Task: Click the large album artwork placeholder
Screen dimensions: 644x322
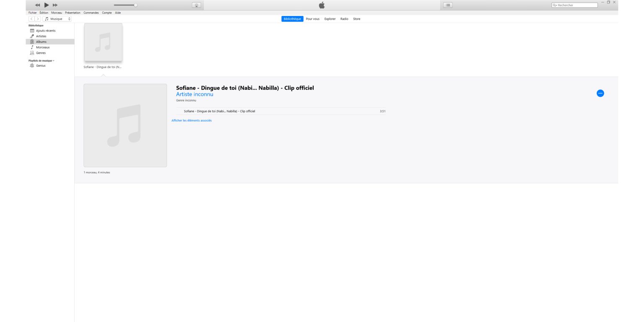Action: 125,125
